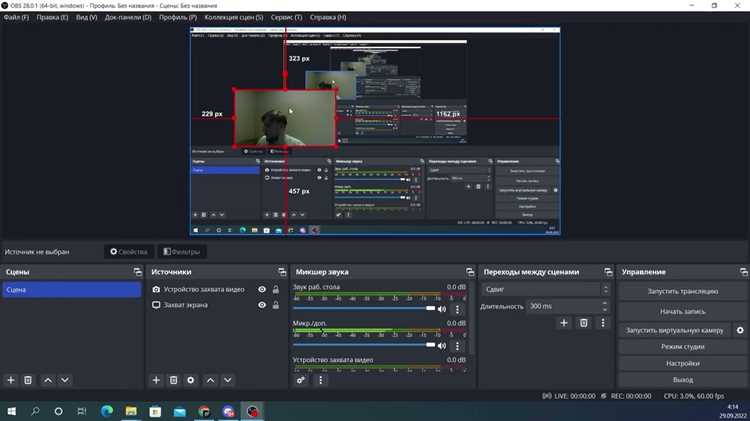This screenshot has height=421, width=750.
Task: Add a transition with the plus icon
Action: (564, 323)
